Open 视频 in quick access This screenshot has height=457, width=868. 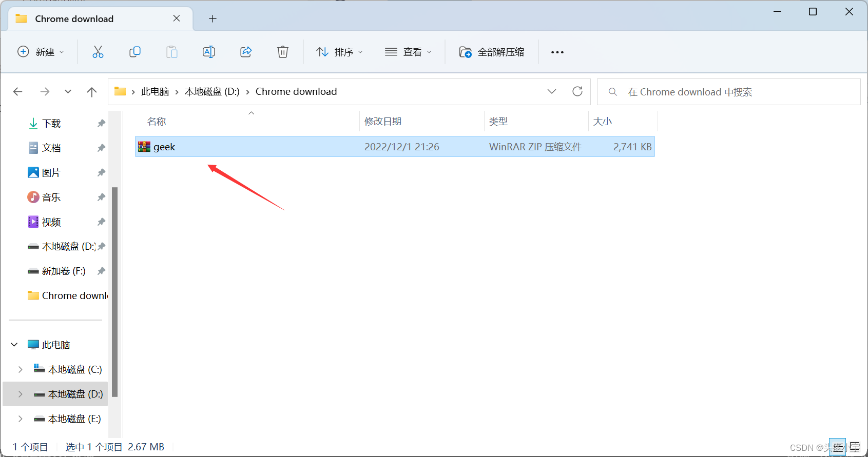pyautogui.click(x=51, y=222)
